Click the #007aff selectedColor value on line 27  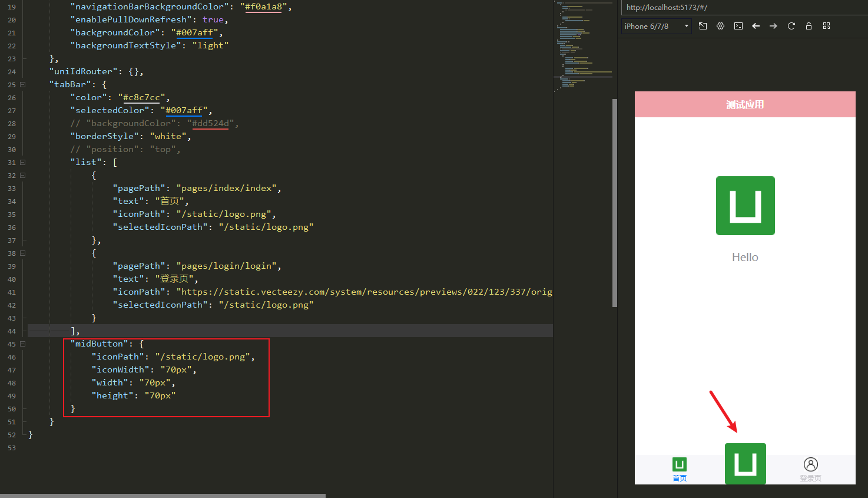184,110
